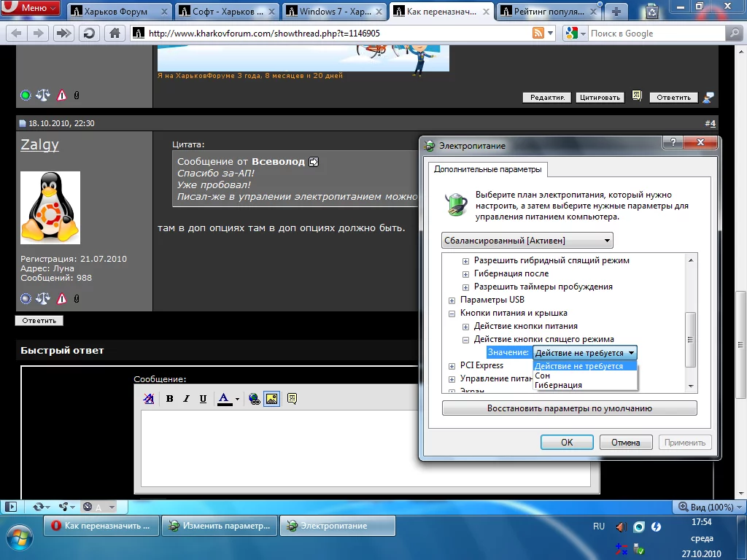Open the closed tabs trash icon
This screenshot has height=560, width=747.
(651, 12)
